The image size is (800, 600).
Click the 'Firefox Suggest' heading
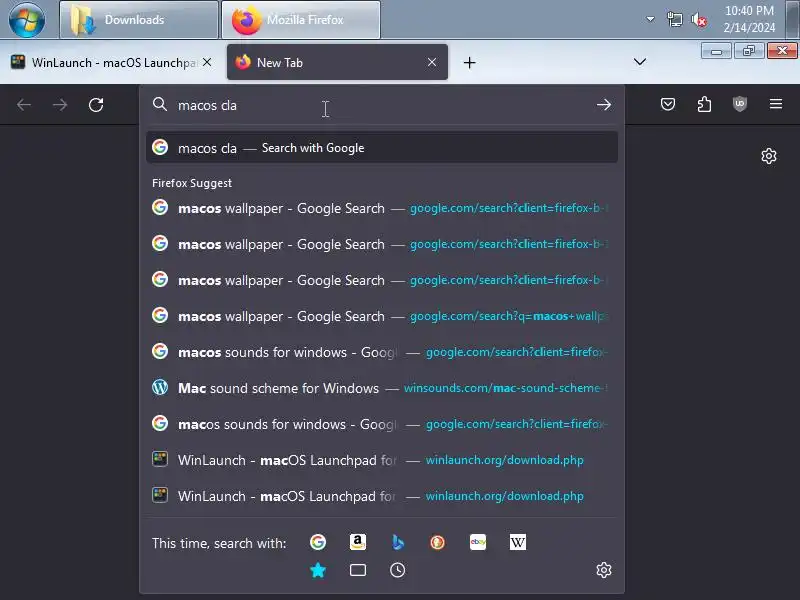click(192, 183)
